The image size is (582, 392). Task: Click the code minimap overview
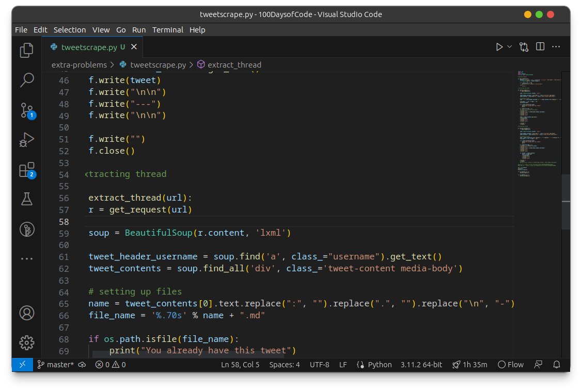coord(538,124)
